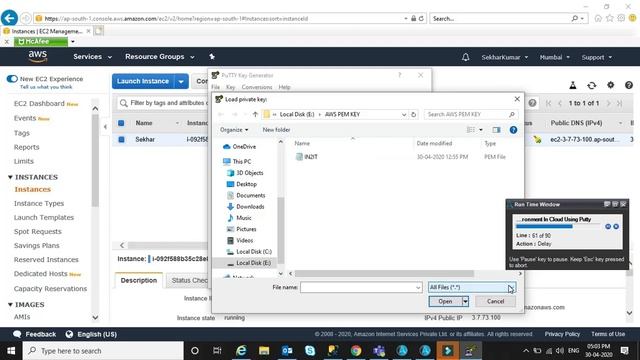
Task: Open Cortana circle on taskbar
Action: coord(195,351)
